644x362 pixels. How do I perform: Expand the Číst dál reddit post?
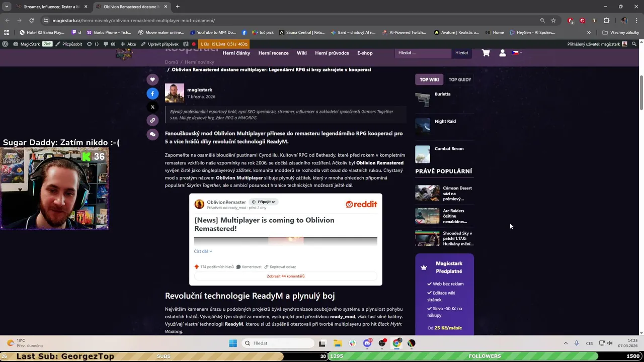click(203, 251)
